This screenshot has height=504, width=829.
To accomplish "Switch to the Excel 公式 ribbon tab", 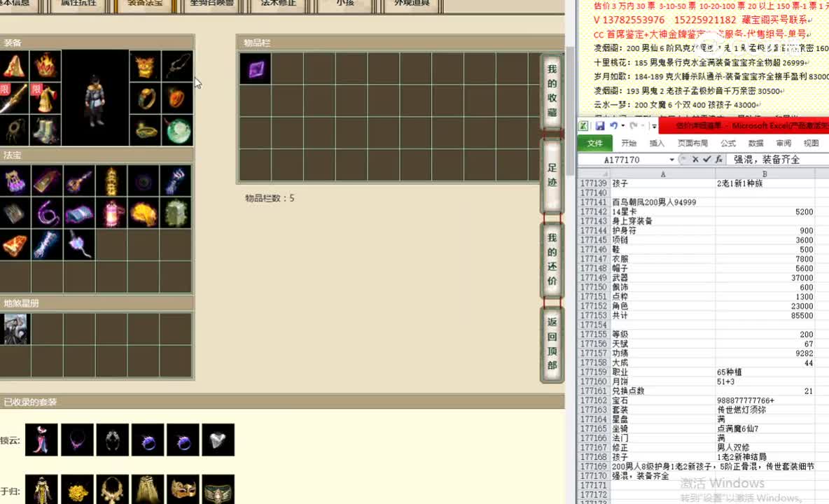I will 728,143.
